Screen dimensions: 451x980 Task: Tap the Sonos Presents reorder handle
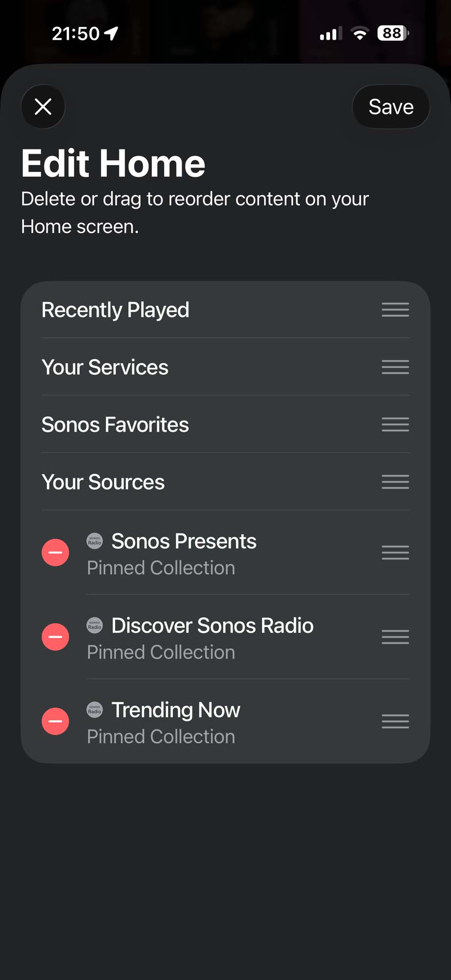395,552
